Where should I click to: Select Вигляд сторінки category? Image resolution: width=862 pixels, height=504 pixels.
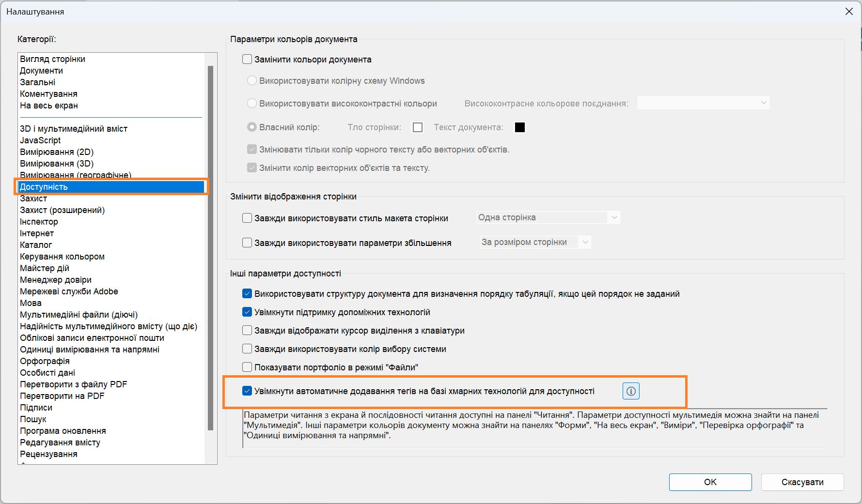[x=111, y=59]
